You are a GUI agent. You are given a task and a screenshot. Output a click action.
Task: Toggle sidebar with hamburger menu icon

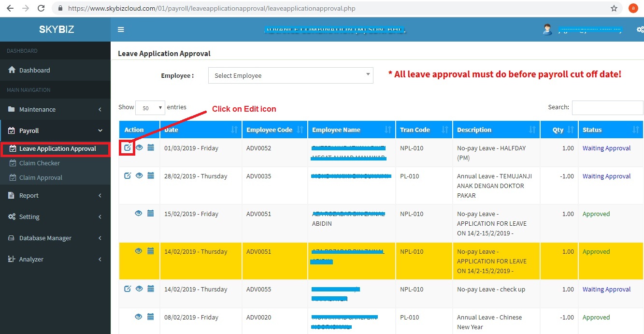click(x=121, y=29)
